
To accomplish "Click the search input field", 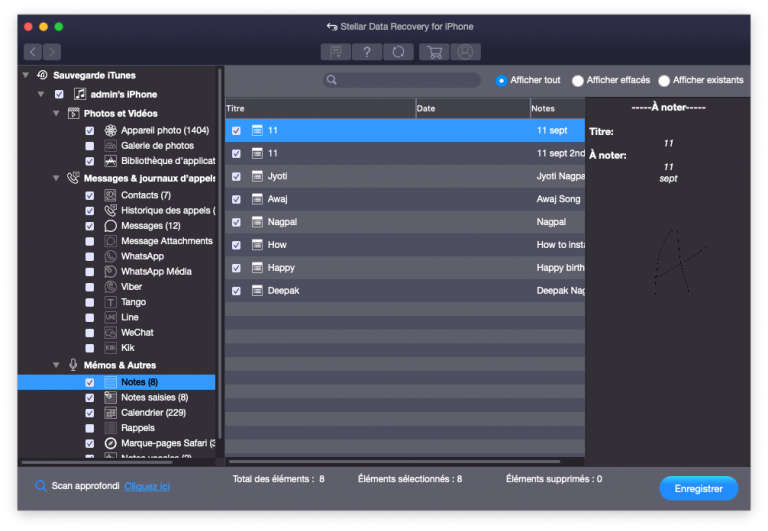I will 402,80.
